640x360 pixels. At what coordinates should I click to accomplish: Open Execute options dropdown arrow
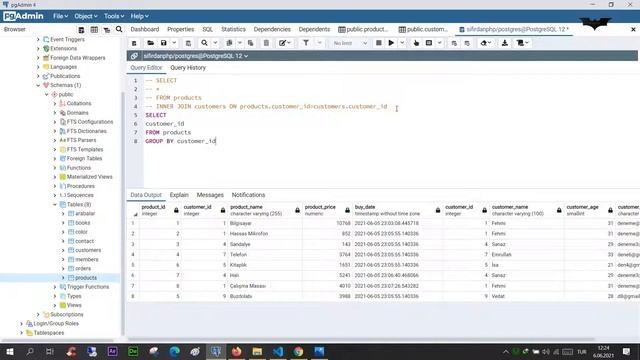402,43
